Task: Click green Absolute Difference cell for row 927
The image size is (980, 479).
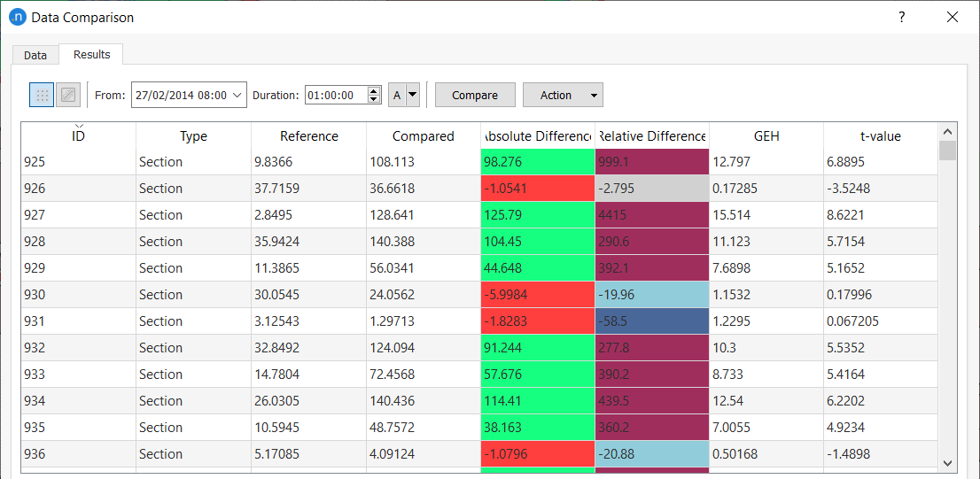Action: point(537,215)
